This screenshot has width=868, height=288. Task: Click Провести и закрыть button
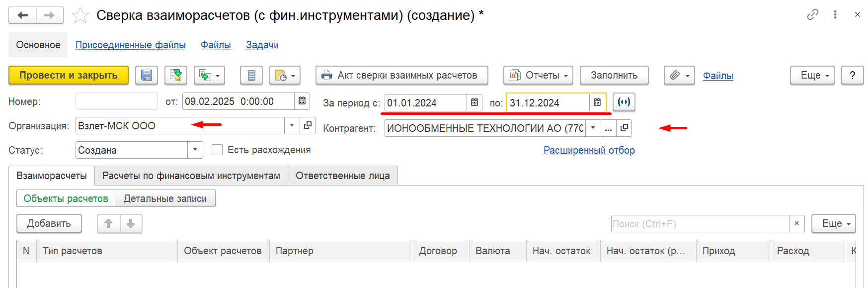point(69,75)
